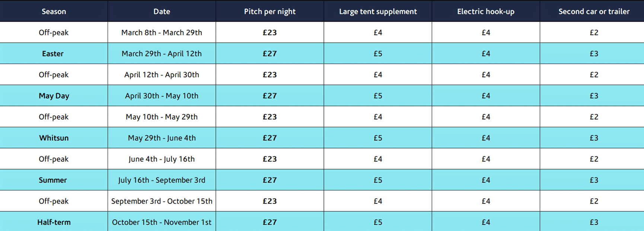Select the Easter season cell

(53, 54)
